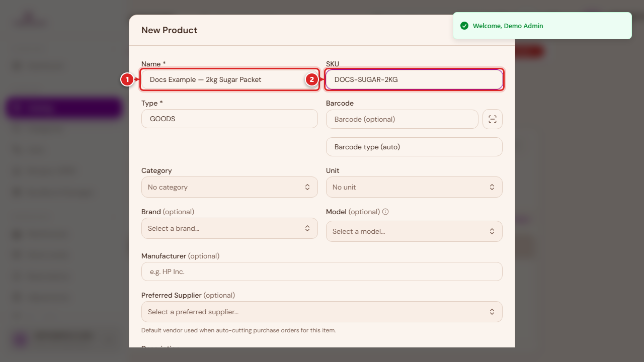
Task: Click the Model info icon
Action: [x=385, y=212]
